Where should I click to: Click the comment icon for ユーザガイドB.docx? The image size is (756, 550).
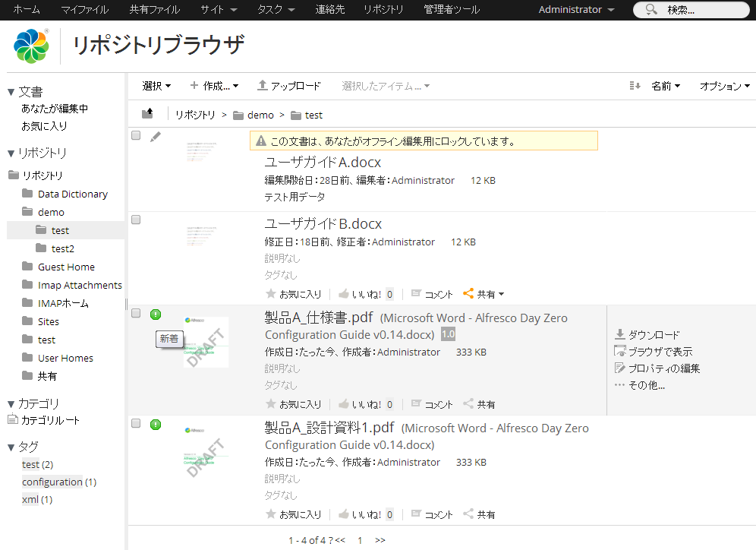click(x=416, y=293)
